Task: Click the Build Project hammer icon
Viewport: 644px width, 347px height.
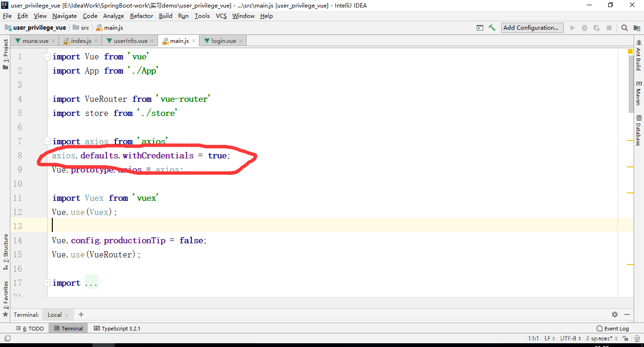Action: [x=492, y=28]
